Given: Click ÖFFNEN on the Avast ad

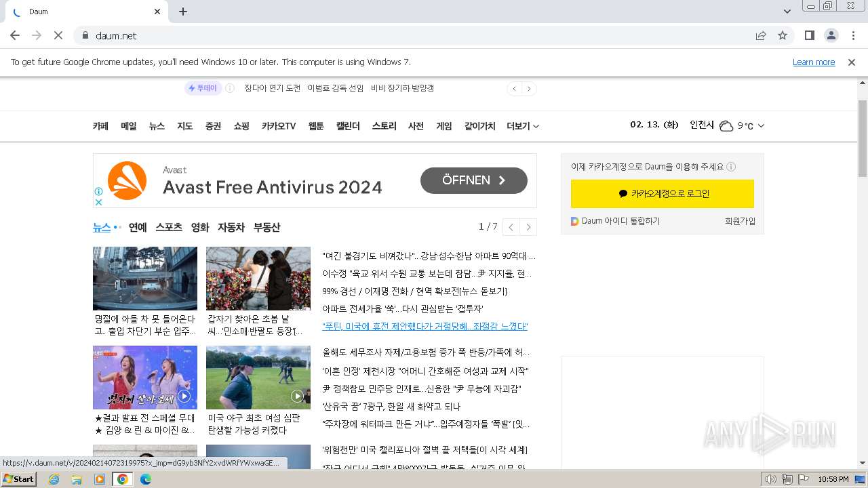Looking at the screenshot, I should pos(474,180).
